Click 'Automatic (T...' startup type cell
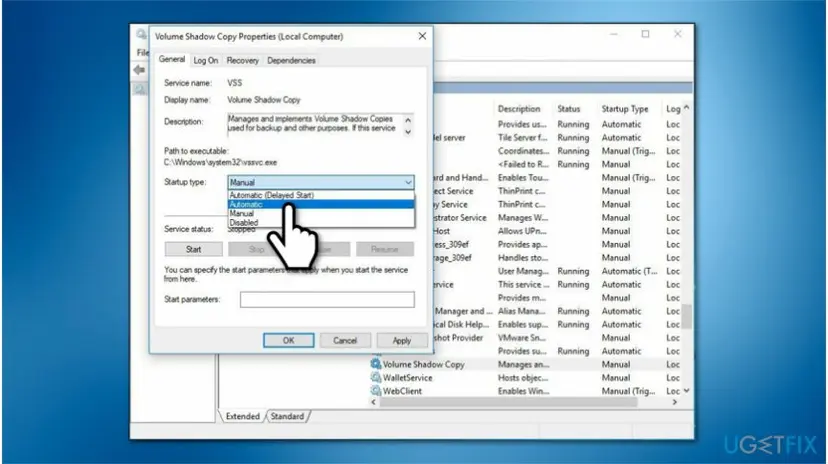Image resolution: width=828 pixels, height=464 pixels. tap(629, 271)
